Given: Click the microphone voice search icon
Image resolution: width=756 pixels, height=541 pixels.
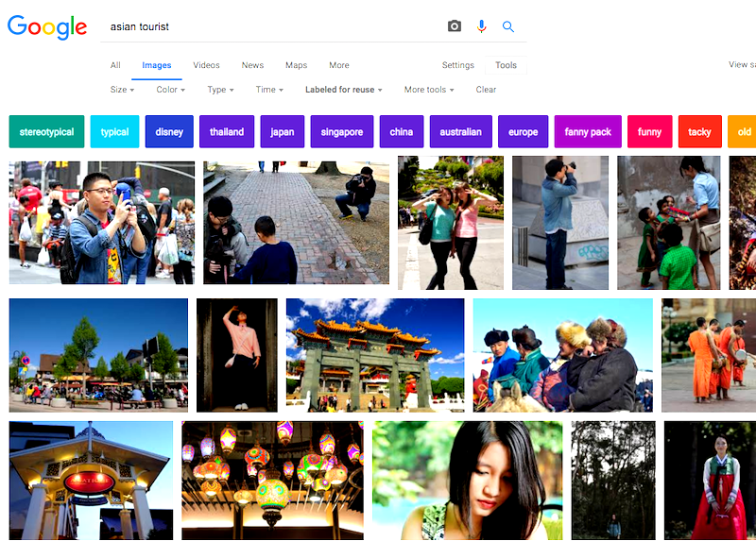Looking at the screenshot, I should pos(481,26).
